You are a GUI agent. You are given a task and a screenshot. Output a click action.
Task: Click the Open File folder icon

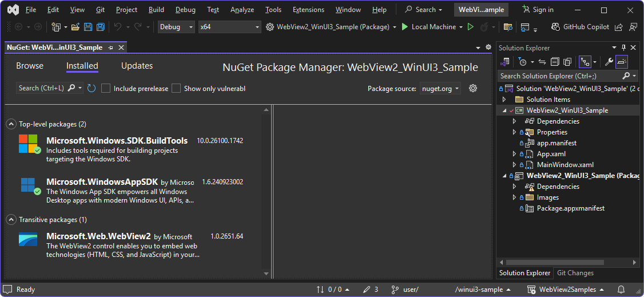pos(75,27)
